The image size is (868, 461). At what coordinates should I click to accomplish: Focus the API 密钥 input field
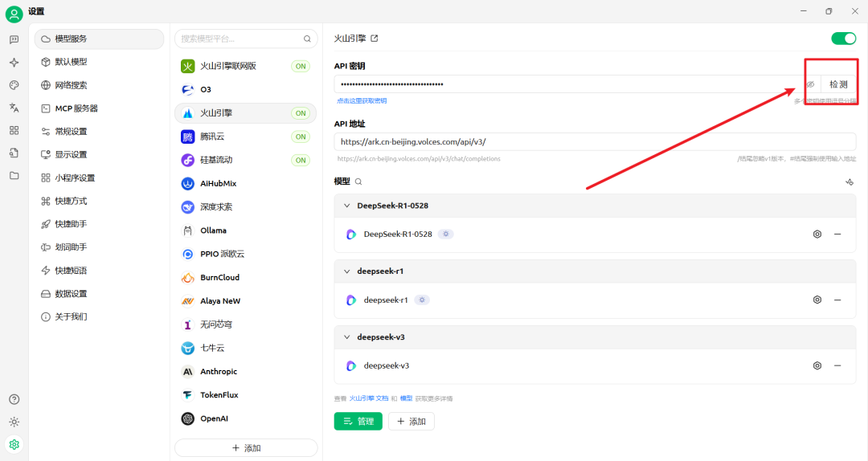pos(569,84)
